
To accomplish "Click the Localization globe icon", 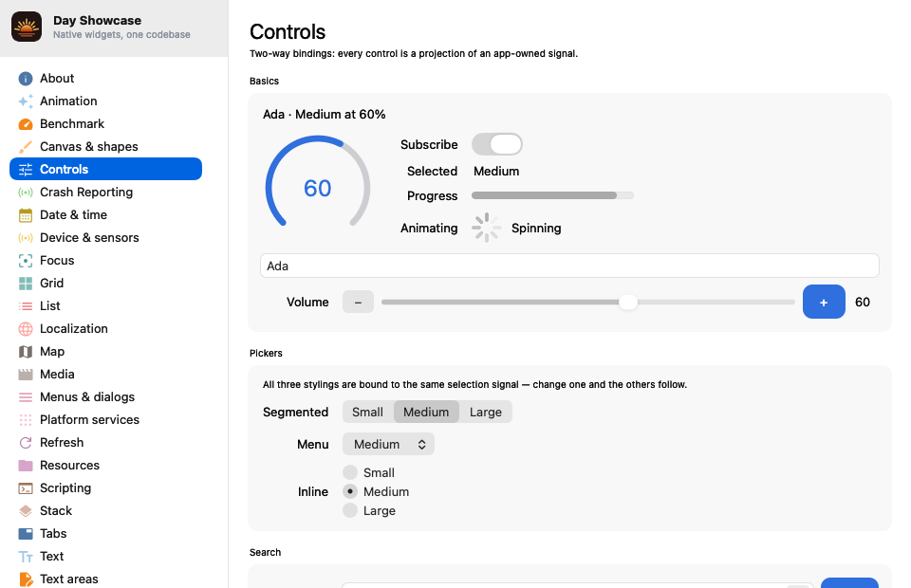I will click(26, 328).
